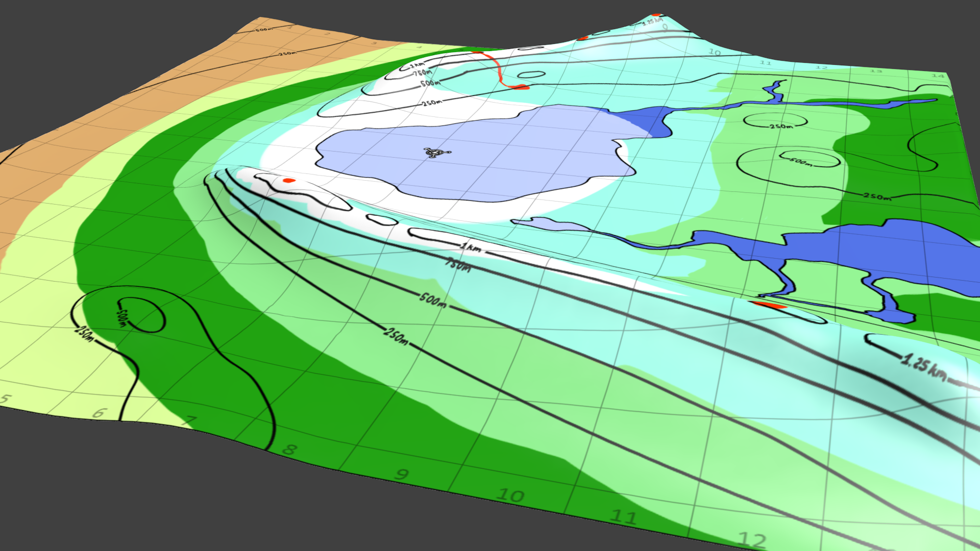Click the large 1.25 km contour label
The width and height of the screenshot is (980, 551).
pyautogui.click(x=924, y=367)
